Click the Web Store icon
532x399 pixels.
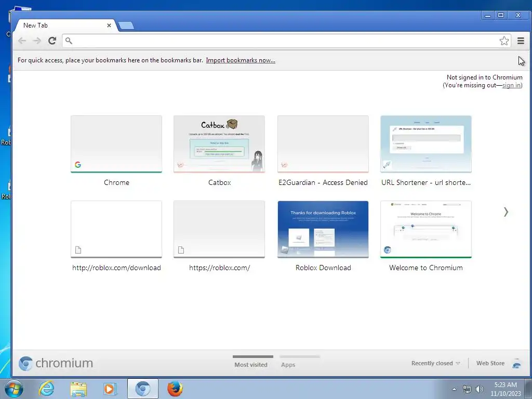pyautogui.click(x=517, y=363)
